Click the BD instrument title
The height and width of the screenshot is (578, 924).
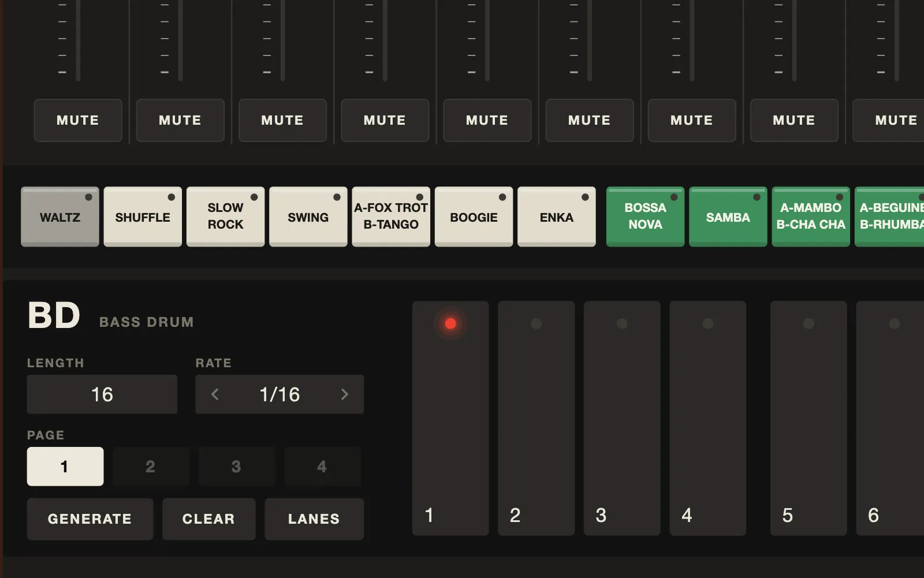click(54, 316)
